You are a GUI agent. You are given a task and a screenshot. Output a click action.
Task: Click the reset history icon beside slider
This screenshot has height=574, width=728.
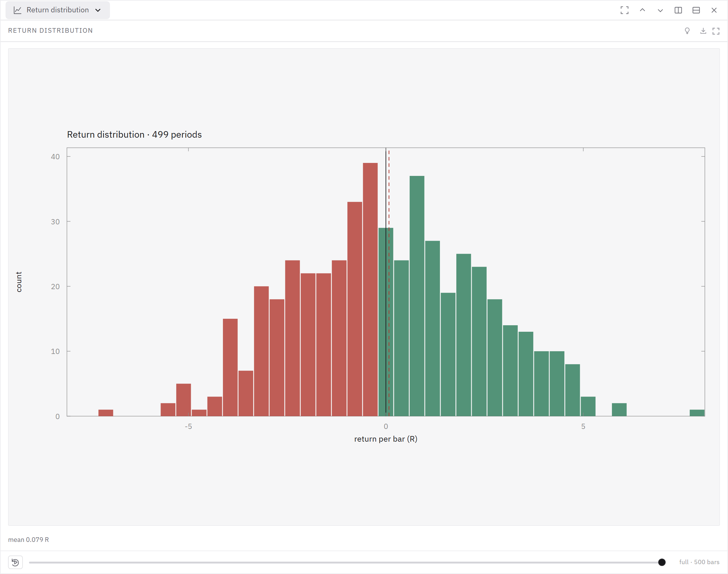click(x=15, y=562)
